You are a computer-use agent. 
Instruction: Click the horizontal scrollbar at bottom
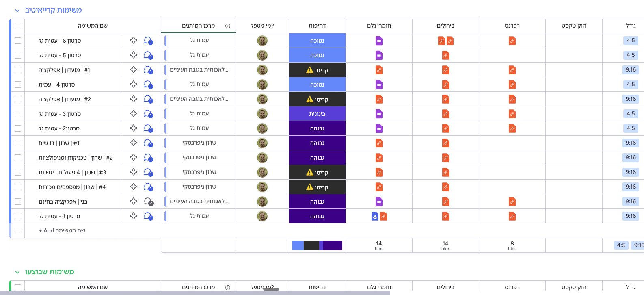tap(195, 293)
